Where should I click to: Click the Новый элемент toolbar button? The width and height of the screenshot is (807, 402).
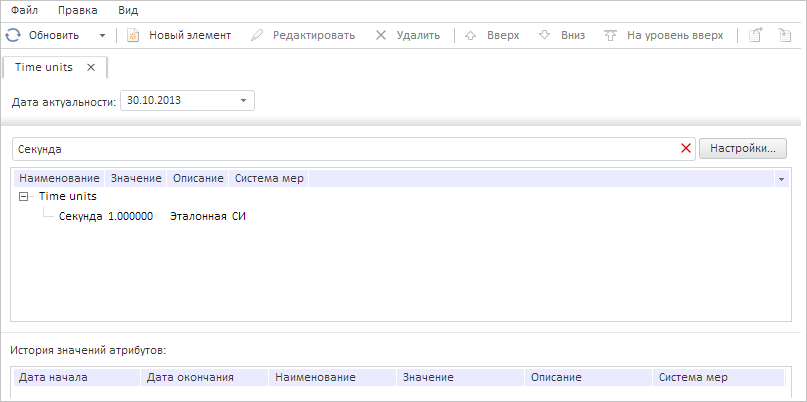(179, 35)
